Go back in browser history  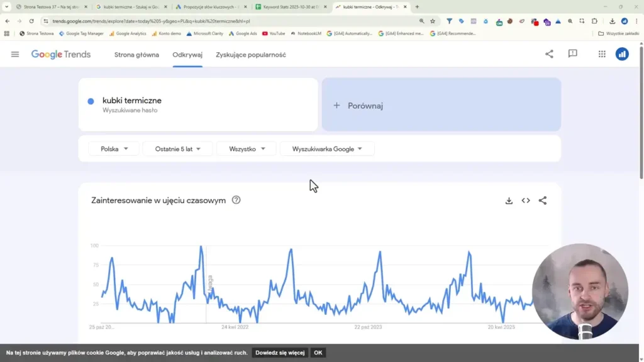point(8,21)
